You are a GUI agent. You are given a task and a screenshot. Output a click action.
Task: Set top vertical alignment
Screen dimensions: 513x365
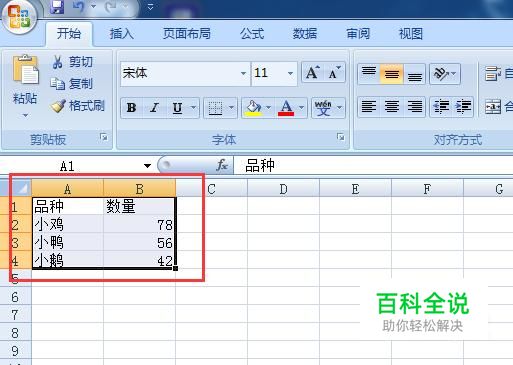pyautogui.click(x=369, y=73)
